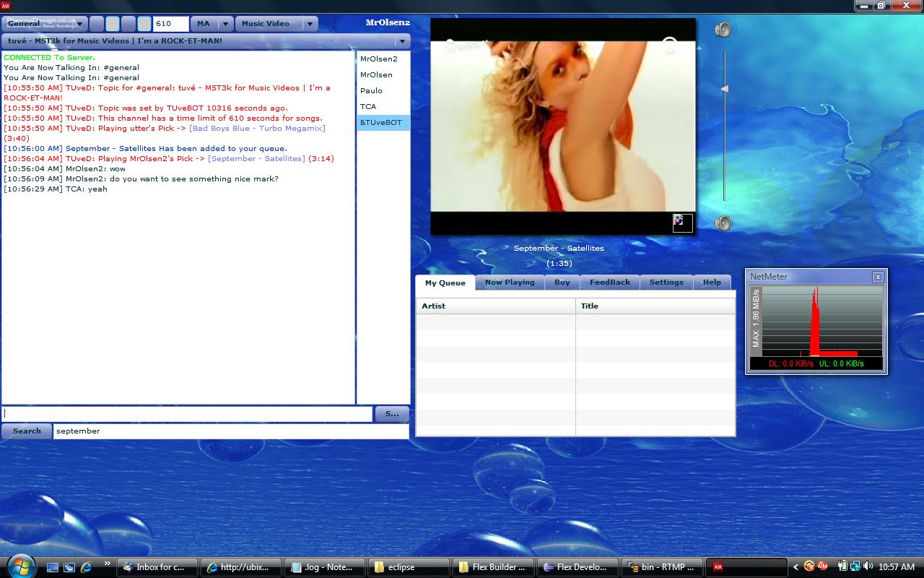Click the volume slider handle
The width and height of the screenshot is (924, 578).
click(x=725, y=89)
